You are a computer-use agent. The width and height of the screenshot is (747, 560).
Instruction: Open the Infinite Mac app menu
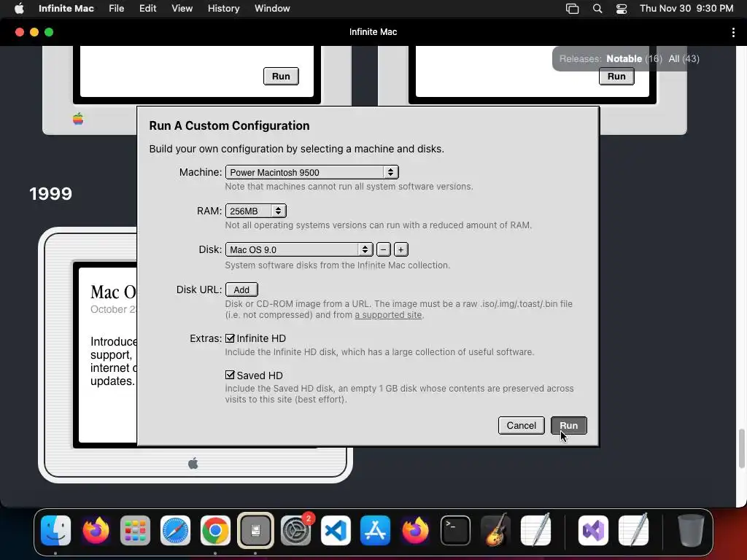[x=66, y=8]
